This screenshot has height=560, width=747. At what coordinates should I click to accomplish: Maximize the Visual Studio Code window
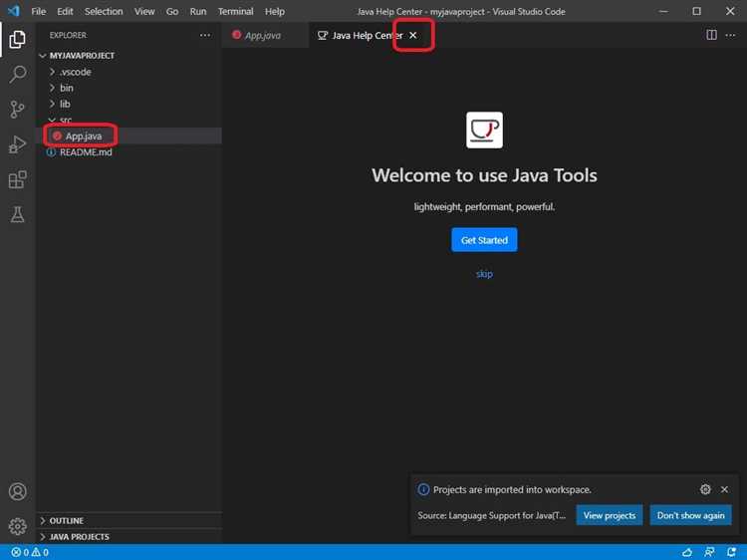pyautogui.click(x=696, y=11)
